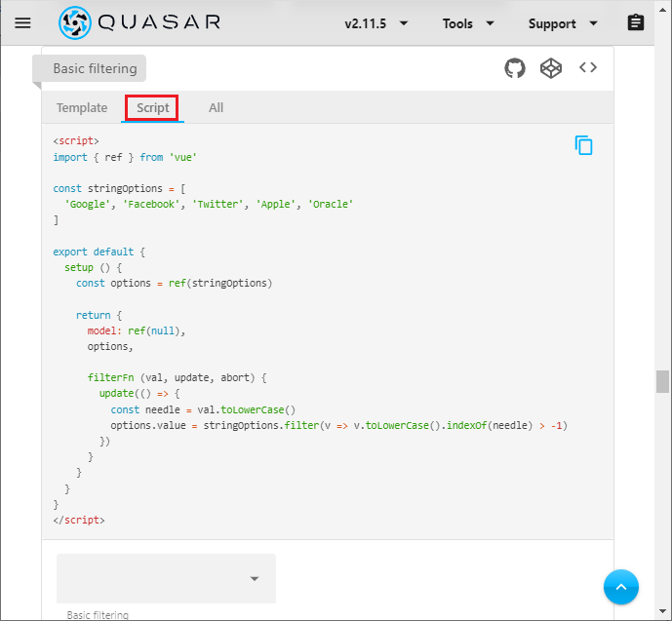This screenshot has height=621, width=672.
Task: Select the Script tab
Action: tap(152, 108)
